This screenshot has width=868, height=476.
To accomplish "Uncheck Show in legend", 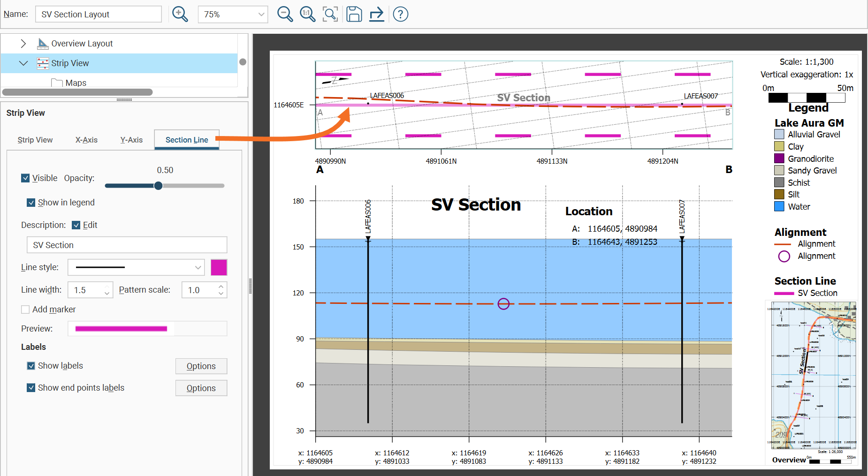I will point(31,203).
